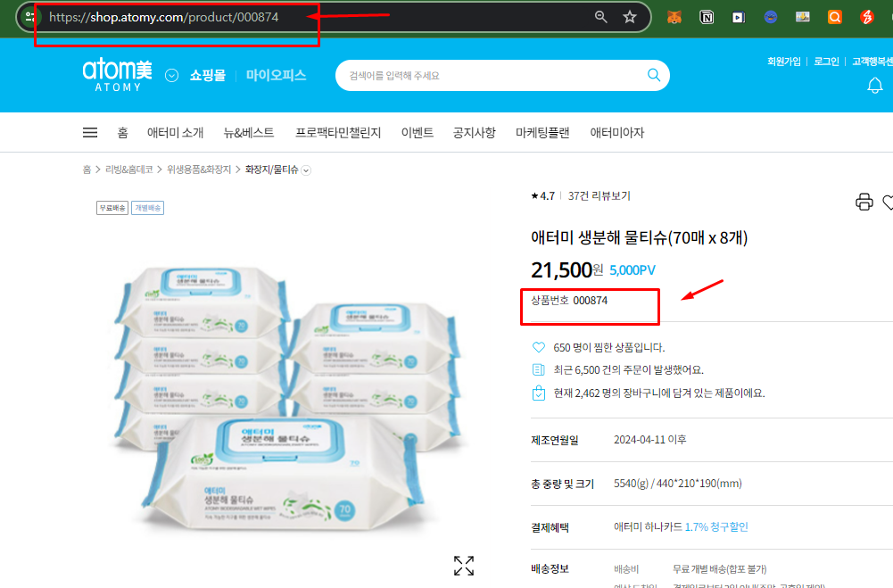Click the product image of wet wipes
893x588 pixels.
click(285, 399)
